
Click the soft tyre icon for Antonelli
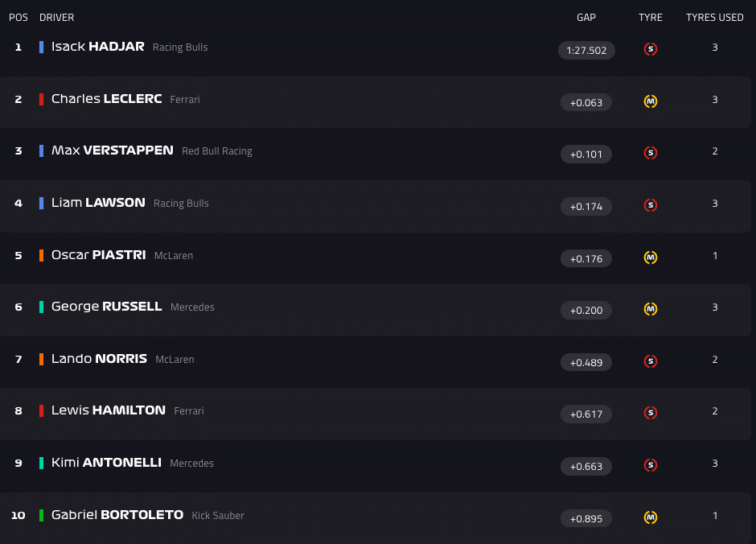[x=651, y=465]
